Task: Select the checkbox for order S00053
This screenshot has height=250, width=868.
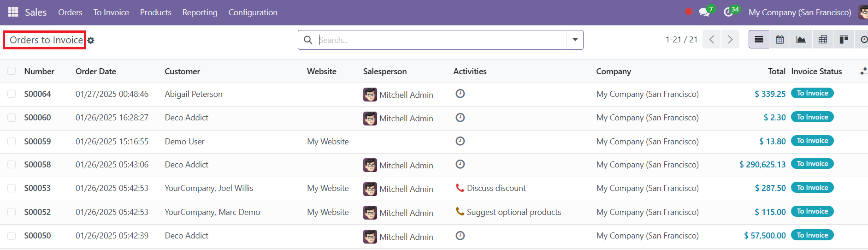Action: (12, 188)
